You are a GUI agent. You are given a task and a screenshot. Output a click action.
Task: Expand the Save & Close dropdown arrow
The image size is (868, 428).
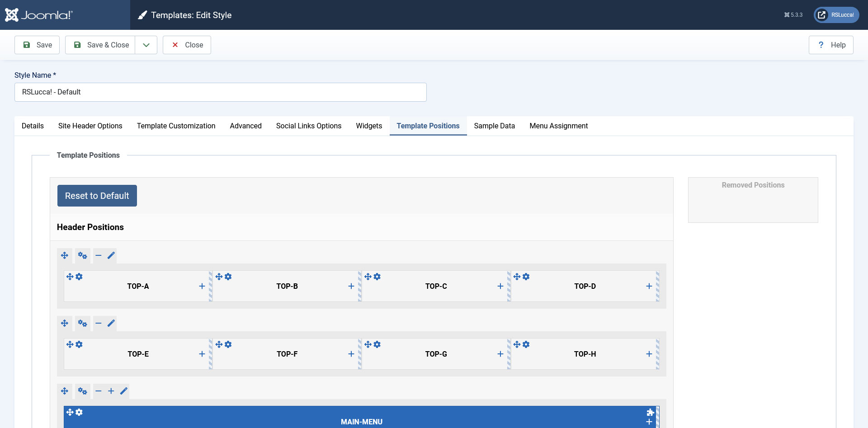coord(146,45)
